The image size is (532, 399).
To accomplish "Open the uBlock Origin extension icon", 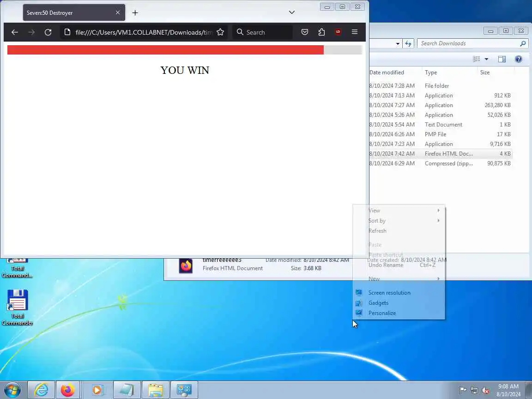I will tap(338, 32).
